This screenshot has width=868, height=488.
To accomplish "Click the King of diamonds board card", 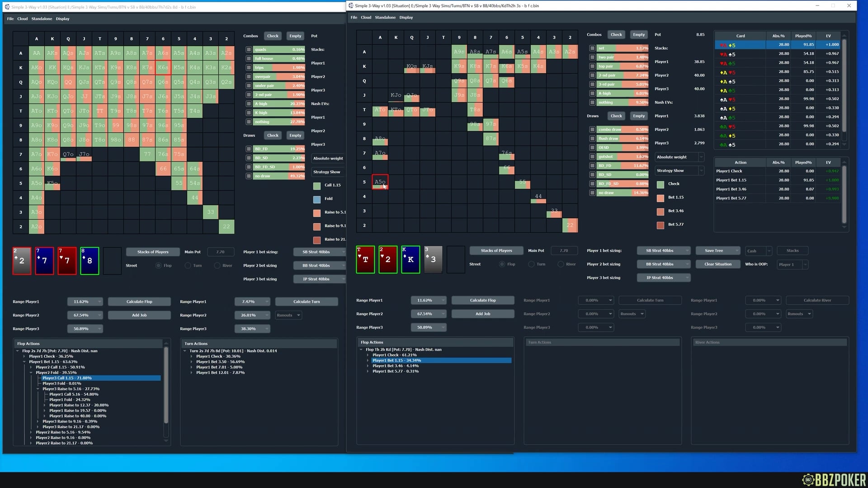I will click(410, 259).
